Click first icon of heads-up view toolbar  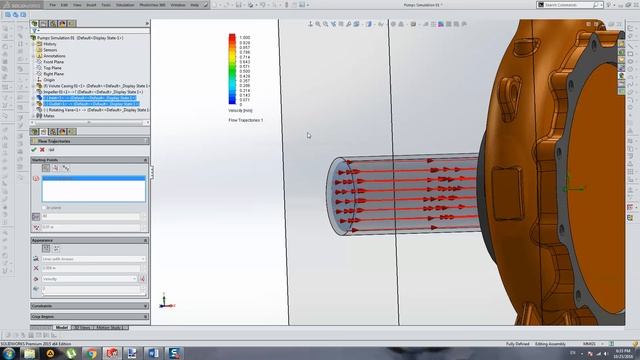(310, 24)
